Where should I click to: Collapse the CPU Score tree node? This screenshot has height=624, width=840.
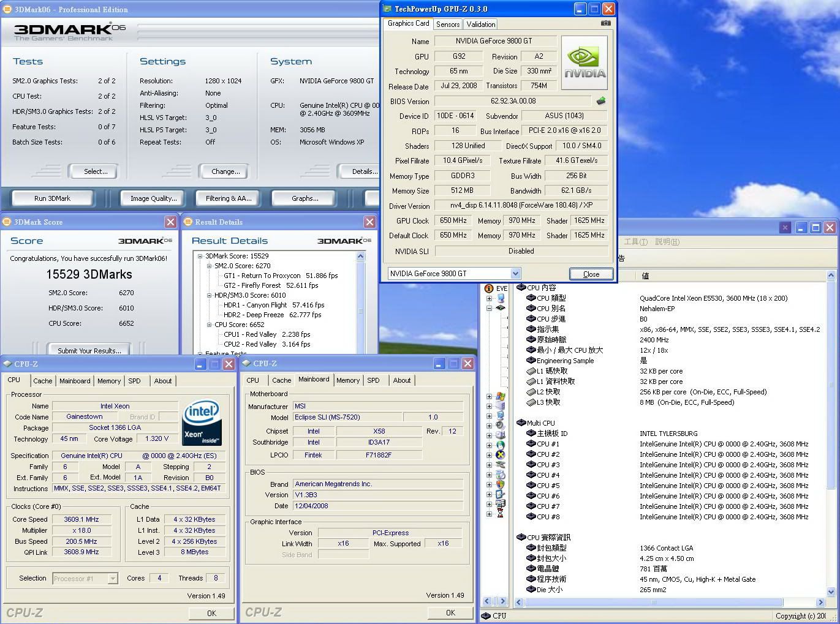tap(210, 325)
